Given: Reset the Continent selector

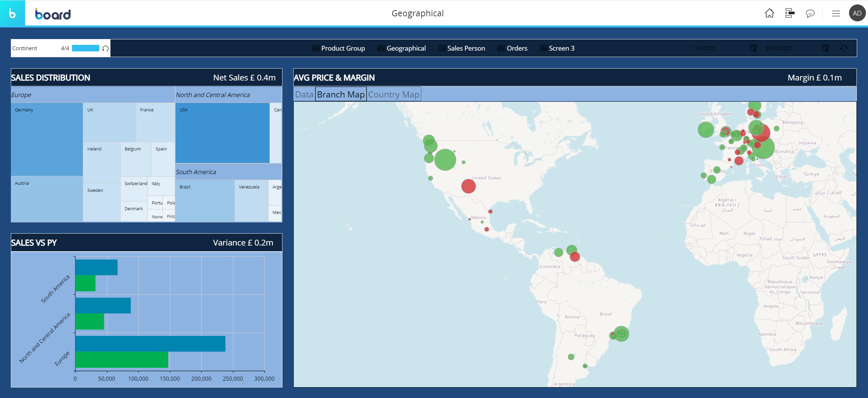Looking at the screenshot, I should tap(106, 48).
